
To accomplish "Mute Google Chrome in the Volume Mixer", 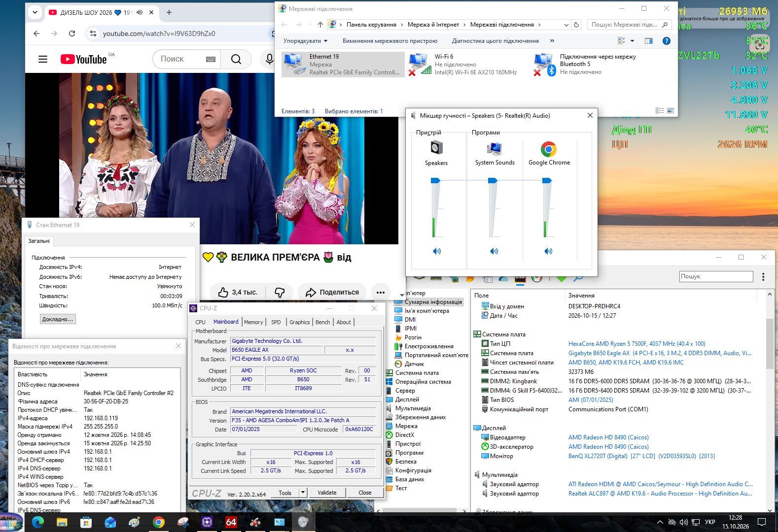I will 548,251.
